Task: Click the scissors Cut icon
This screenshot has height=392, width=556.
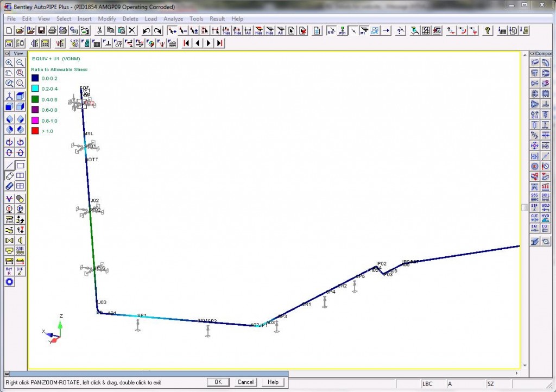Action: pos(100,31)
